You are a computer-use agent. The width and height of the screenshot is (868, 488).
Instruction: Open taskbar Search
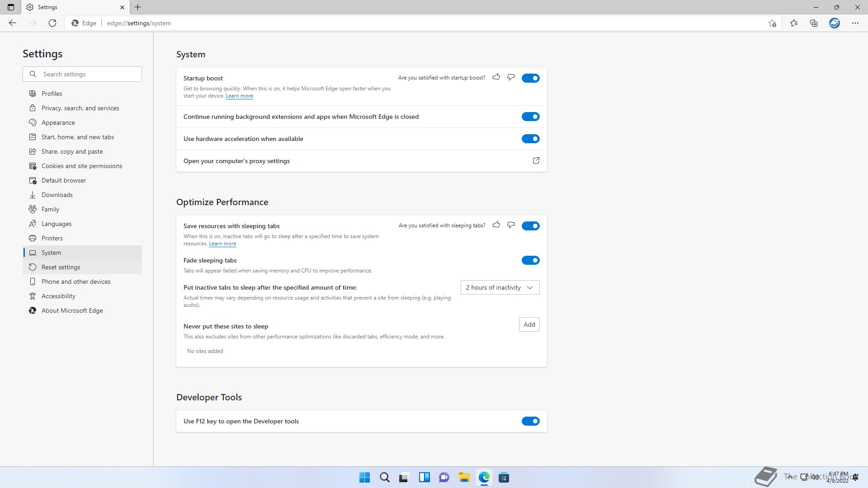(384, 478)
